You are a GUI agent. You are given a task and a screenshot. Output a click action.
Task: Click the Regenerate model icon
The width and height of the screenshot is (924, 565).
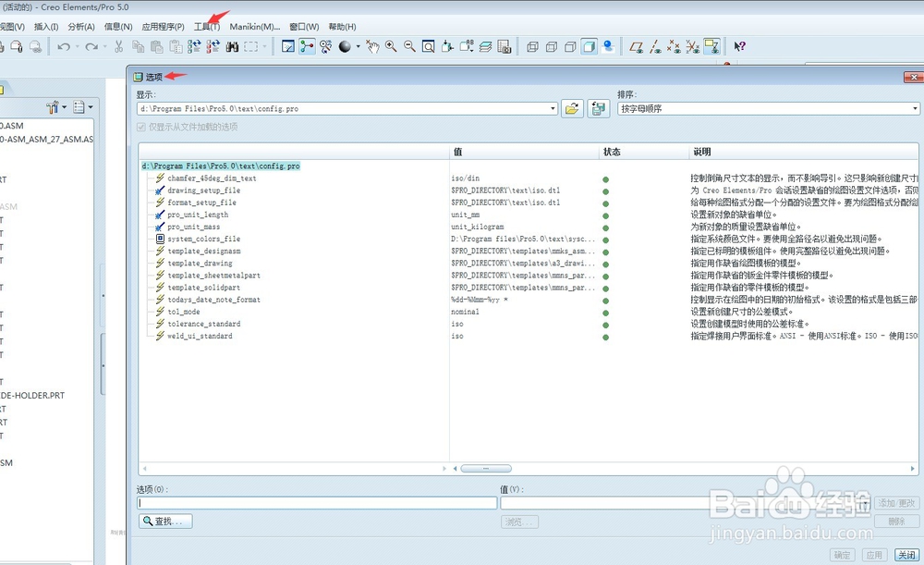(x=194, y=46)
